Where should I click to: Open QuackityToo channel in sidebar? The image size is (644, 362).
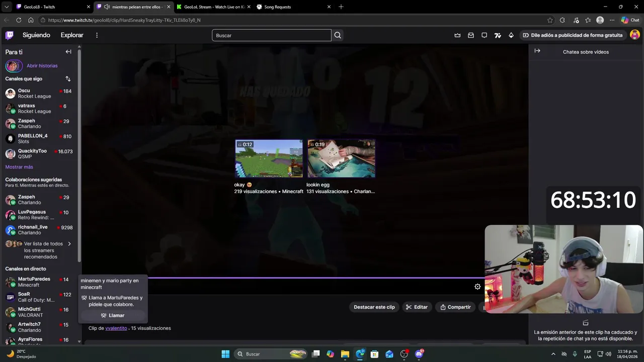click(x=39, y=154)
